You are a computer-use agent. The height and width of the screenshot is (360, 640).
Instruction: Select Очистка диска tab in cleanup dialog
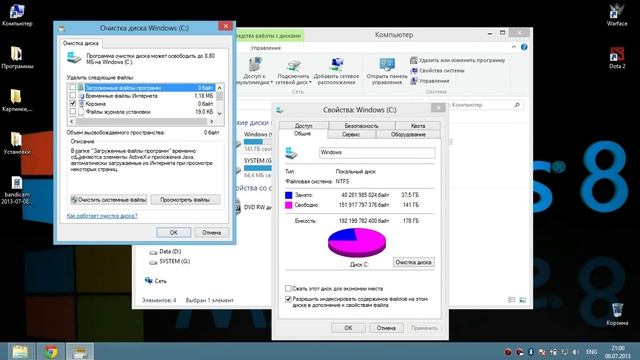pos(81,43)
